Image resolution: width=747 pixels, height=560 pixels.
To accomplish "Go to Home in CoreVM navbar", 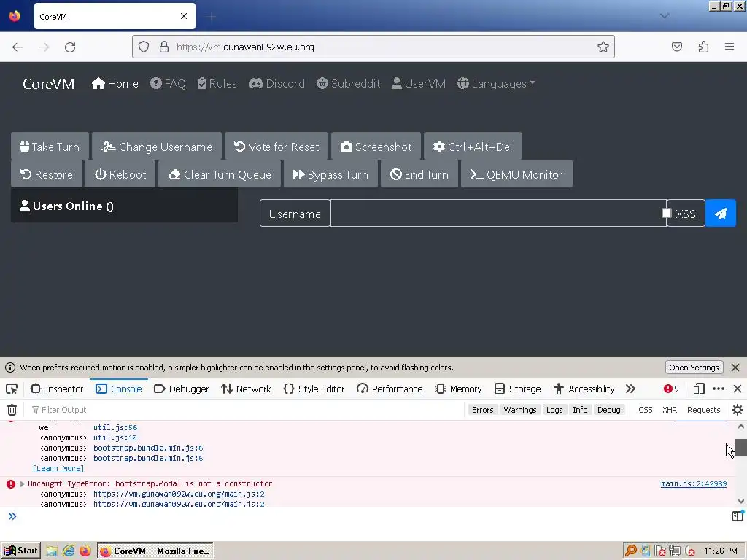I will pyautogui.click(x=115, y=83).
